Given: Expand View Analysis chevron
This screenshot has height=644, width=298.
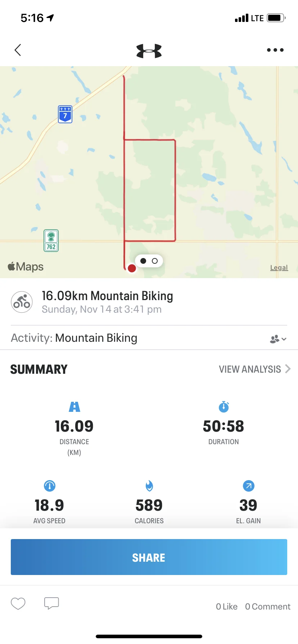Looking at the screenshot, I should [288, 369].
